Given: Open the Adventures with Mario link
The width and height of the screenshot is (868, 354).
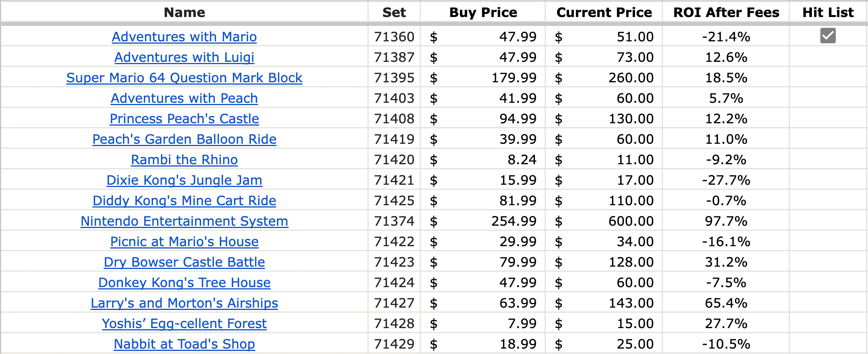Looking at the screenshot, I should (x=184, y=37).
